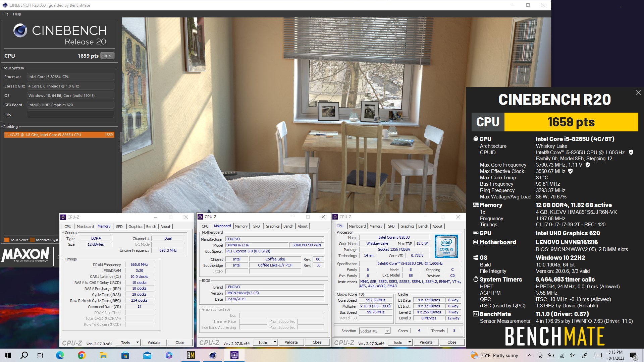This screenshot has height=362, width=644.
Task: Click the CPU chip icon in BenchMate
Action: [x=476, y=139]
